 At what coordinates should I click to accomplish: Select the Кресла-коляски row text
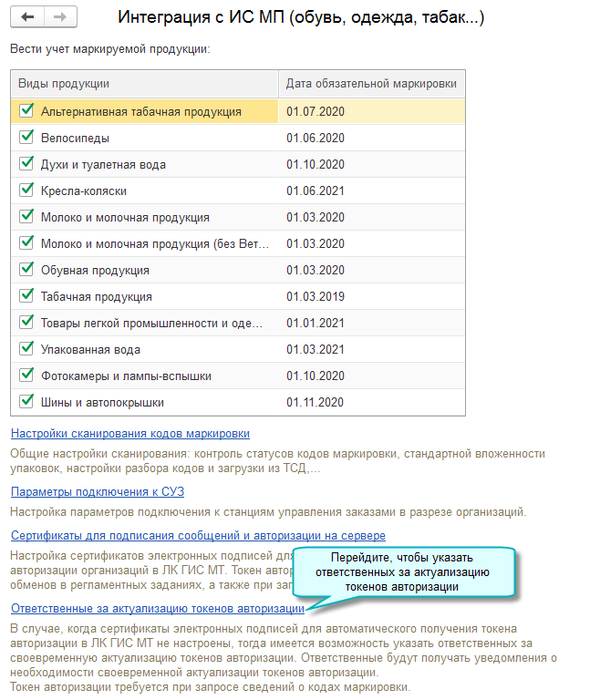pos(84,191)
